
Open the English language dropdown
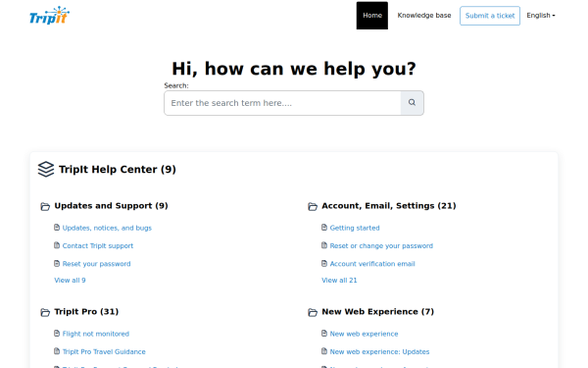click(x=541, y=16)
